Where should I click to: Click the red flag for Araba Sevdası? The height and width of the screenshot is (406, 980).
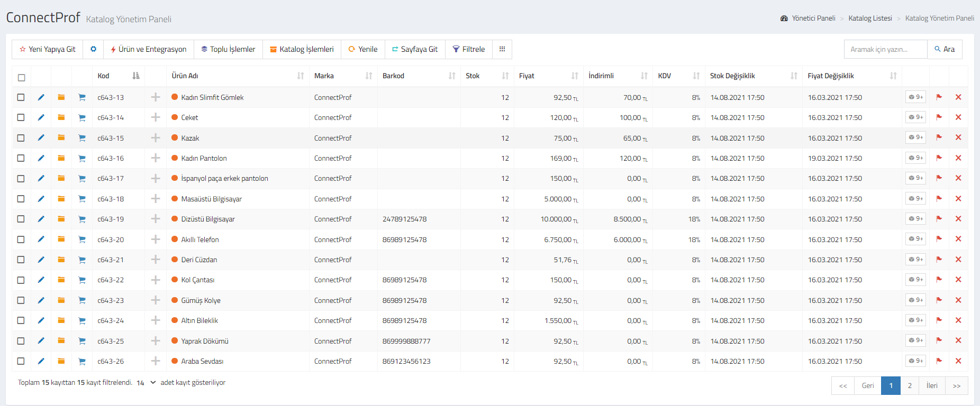point(939,361)
